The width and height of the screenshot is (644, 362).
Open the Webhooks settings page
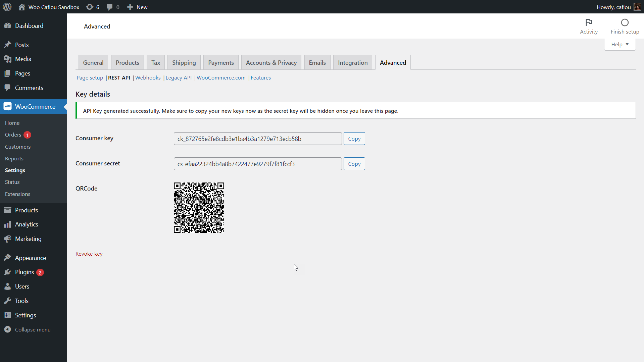tap(148, 77)
